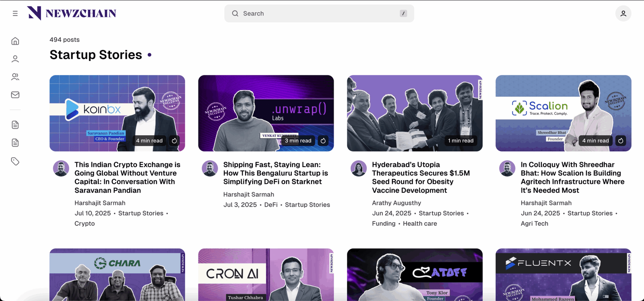Click '1 min read' badge on Utopia thumbnail

pyautogui.click(x=461, y=141)
